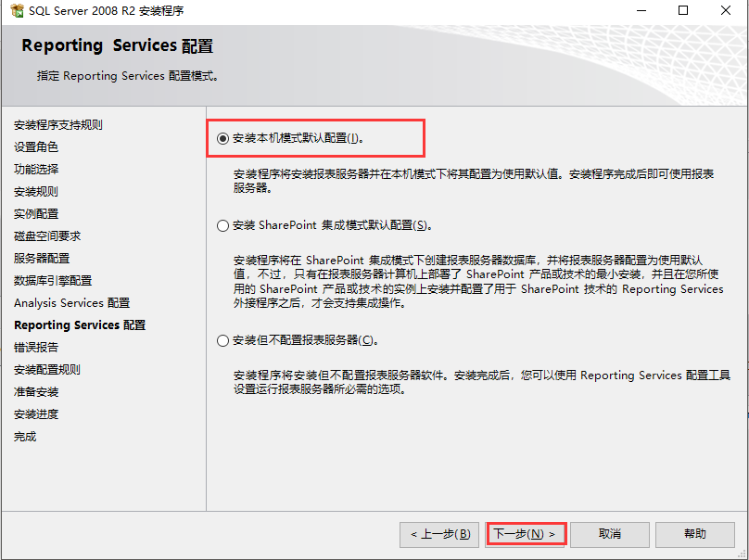The image size is (749, 560).
Task: Click the SQL Server setup icon in the title bar
Action: 17,11
